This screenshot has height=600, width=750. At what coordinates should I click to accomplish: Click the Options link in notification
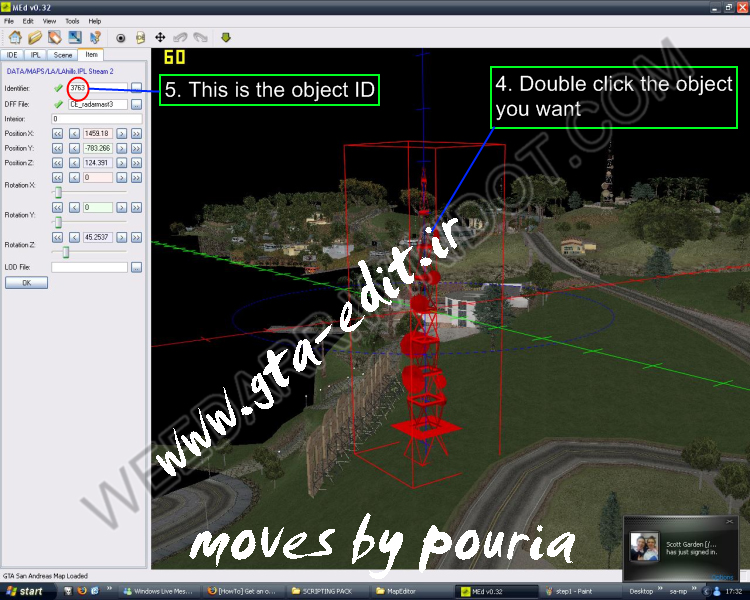click(722, 578)
